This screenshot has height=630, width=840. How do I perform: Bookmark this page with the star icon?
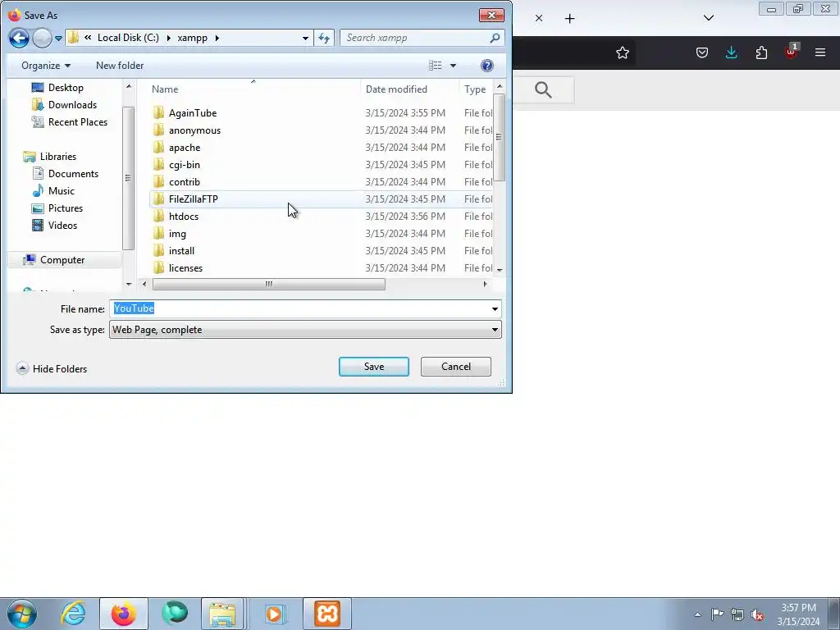(x=623, y=52)
